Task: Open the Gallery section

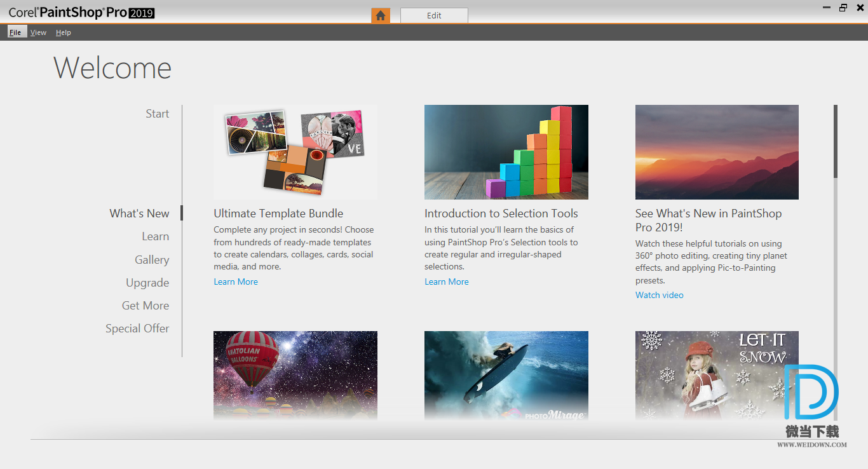Action: (x=152, y=260)
